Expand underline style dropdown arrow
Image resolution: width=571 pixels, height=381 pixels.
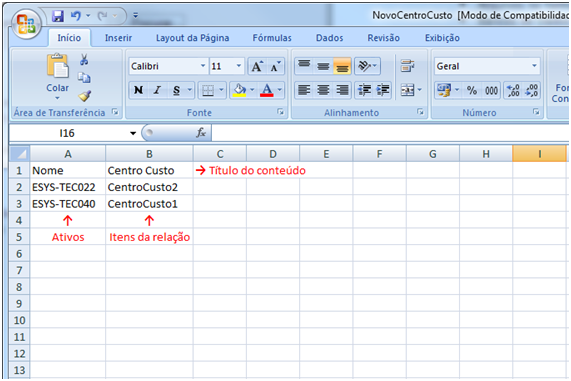tap(190, 90)
